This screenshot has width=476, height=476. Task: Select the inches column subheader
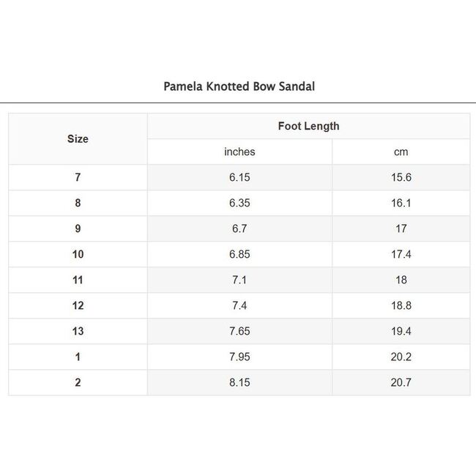point(239,152)
